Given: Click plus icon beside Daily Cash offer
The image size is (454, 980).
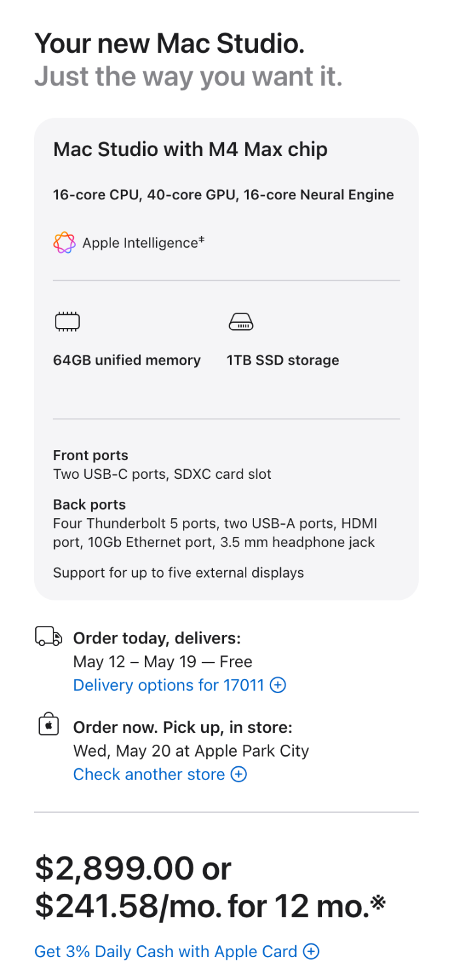Looking at the screenshot, I should [312, 951].
